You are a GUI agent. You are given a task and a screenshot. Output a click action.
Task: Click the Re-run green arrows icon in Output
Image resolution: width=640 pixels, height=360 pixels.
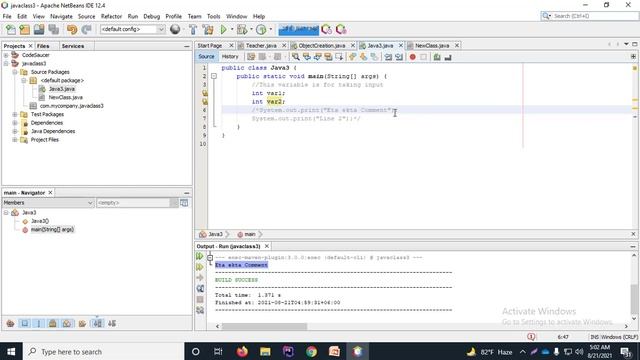tap(200, 256)
